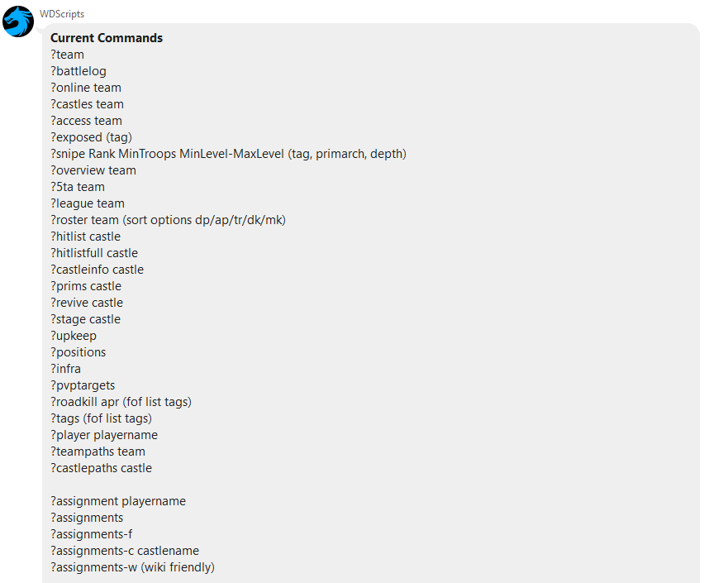Click the ?exposed (tag) command
This screenshot has height=583, width=728.
click(x=91, y=136)
